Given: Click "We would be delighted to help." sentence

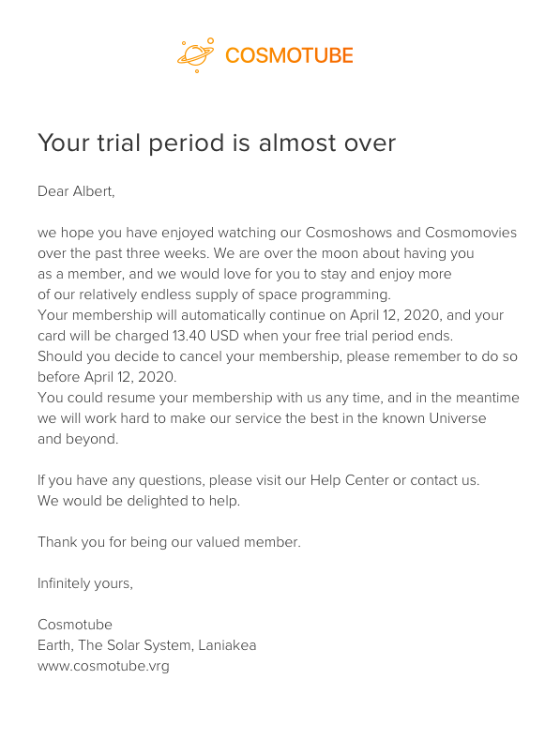Looking at the screenshot, I should pyautogui.click(x=139, y=501).
